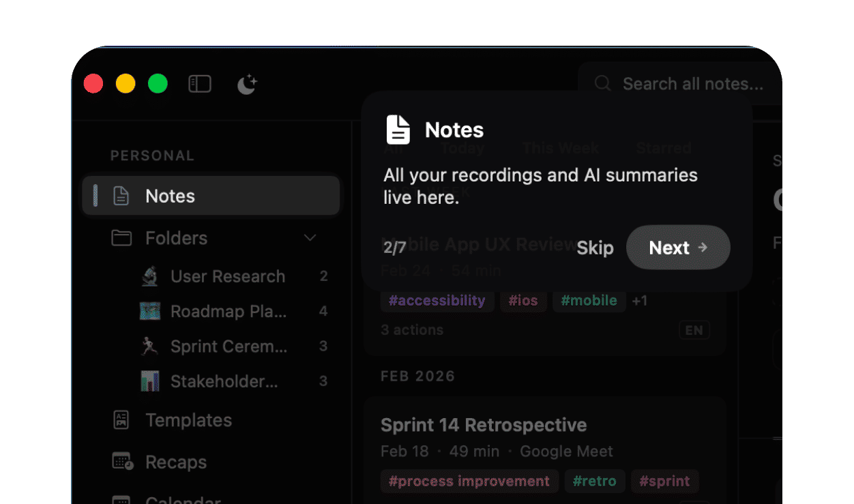Screen dimensions: 854x504
Task: Focus the Search all notes field
Action: pos(682,84)
